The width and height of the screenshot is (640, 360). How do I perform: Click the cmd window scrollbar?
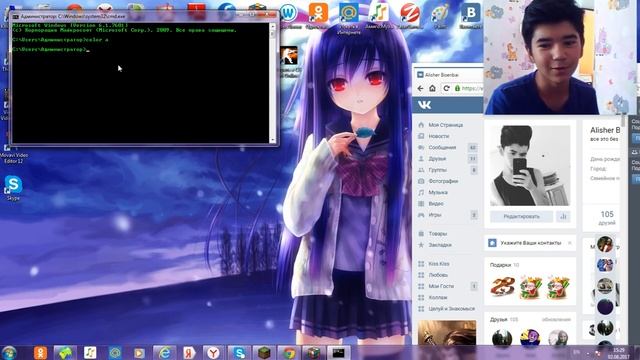click(272, 82)
